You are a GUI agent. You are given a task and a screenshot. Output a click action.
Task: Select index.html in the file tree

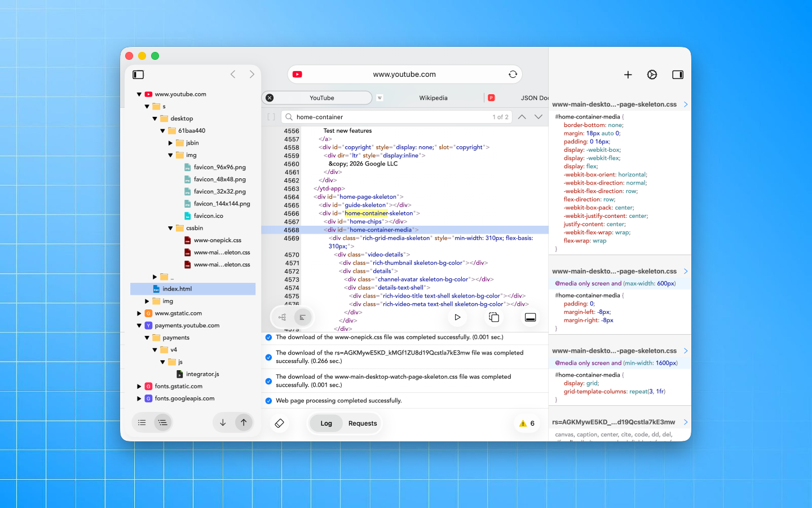point(193,289)
